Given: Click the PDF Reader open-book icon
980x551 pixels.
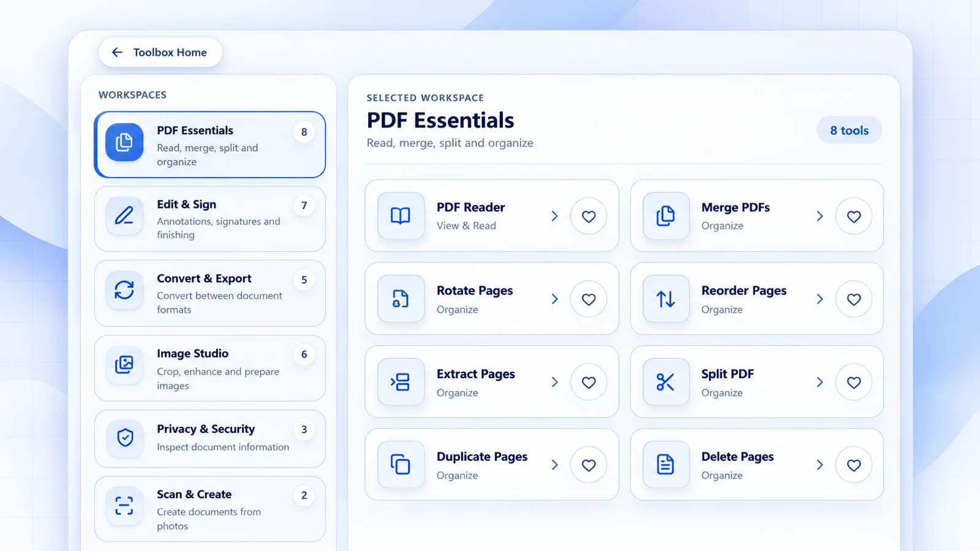Looking at the screenshot, I should coord(401,216).
